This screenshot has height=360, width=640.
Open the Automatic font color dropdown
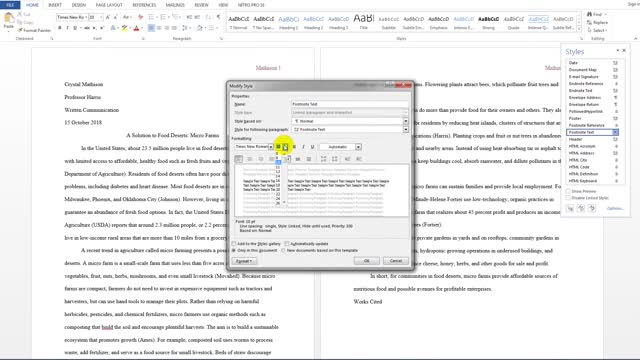(358, 147)
